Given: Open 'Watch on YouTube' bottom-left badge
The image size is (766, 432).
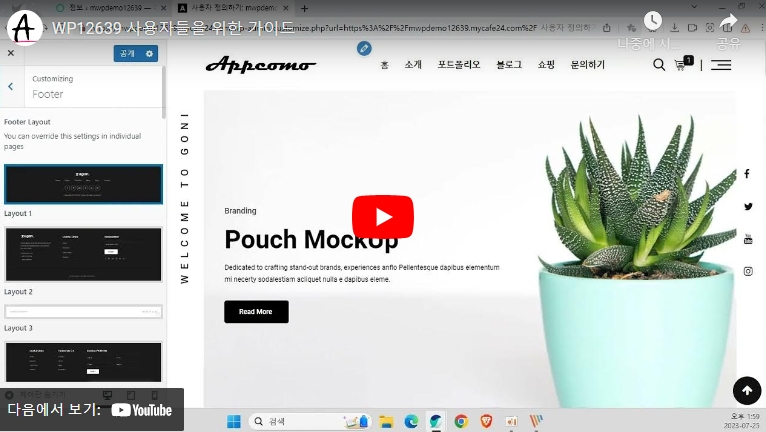Looking at the screenshot, I should click(92, 410).
